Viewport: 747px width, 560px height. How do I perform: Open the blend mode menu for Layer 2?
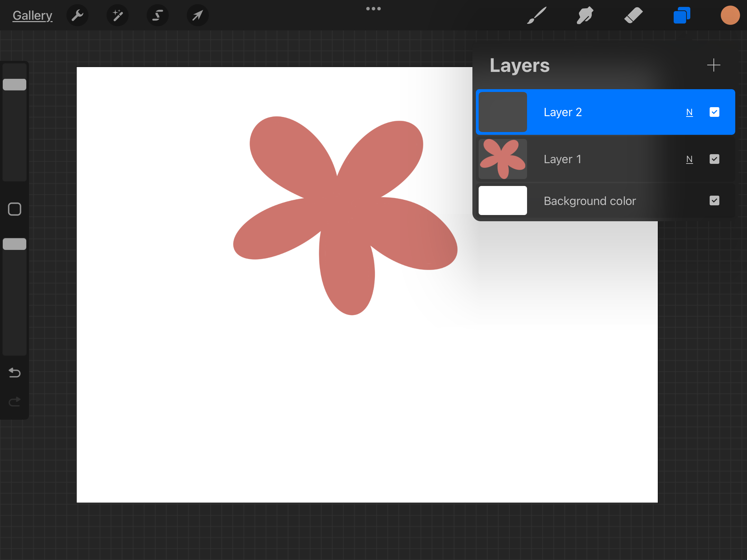(690, 112)
